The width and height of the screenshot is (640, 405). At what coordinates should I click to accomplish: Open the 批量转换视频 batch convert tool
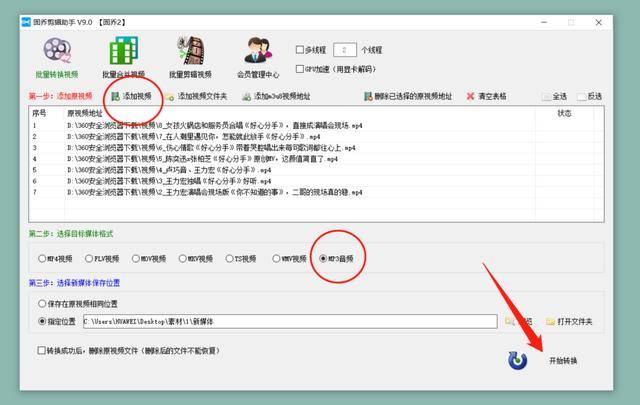[x=58, y=57]
